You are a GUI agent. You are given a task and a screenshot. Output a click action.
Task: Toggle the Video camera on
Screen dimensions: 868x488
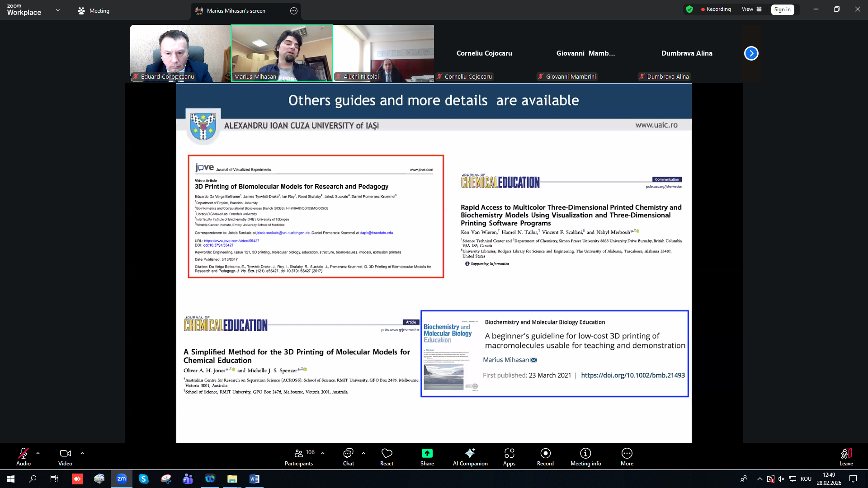pyautogui.click(x=65, y=453)
